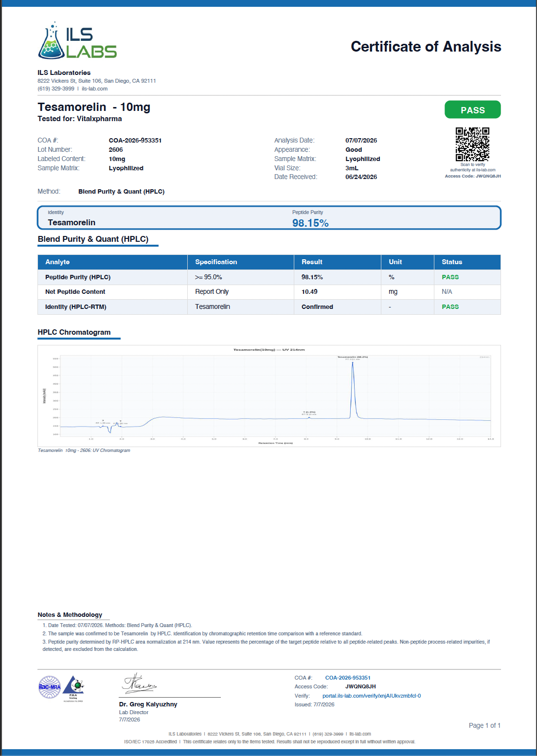Click the Net Peptide Content row label
537x756 pixels.
click(75, 292)
